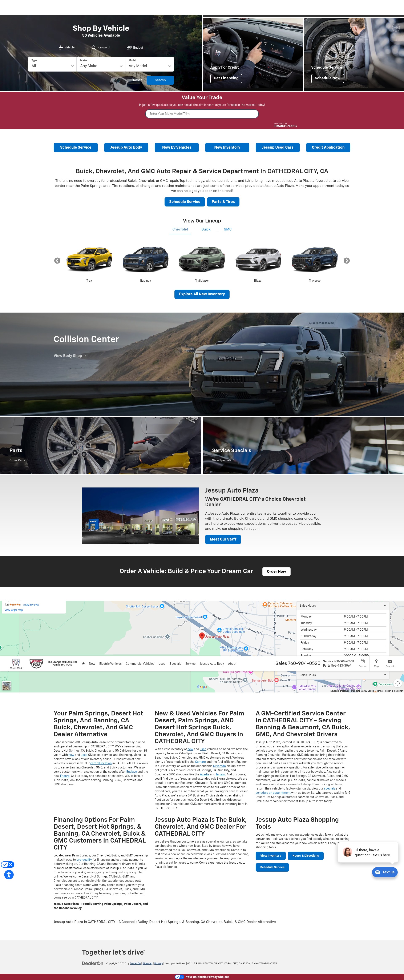
Task: Click View larger map link
Action: click(14, 610)
